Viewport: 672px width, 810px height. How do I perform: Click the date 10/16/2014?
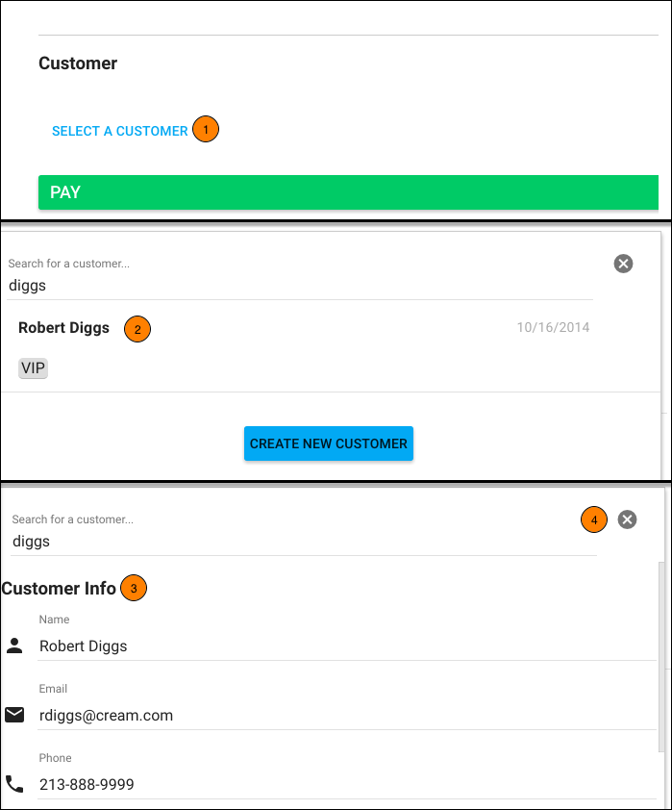tap(553, 327)
